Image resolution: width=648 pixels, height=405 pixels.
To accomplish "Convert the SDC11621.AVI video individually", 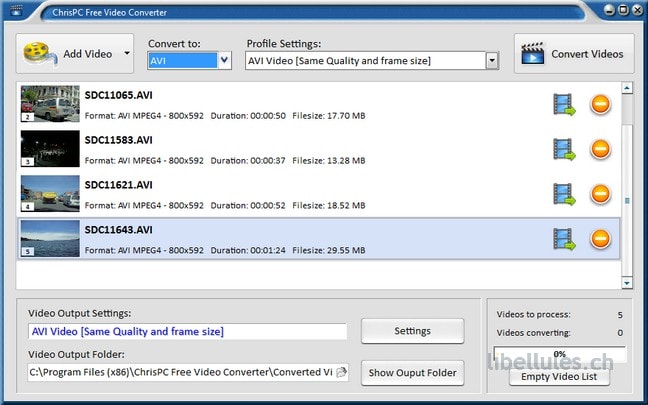I will pyautogui.click(x=564, y=194).
